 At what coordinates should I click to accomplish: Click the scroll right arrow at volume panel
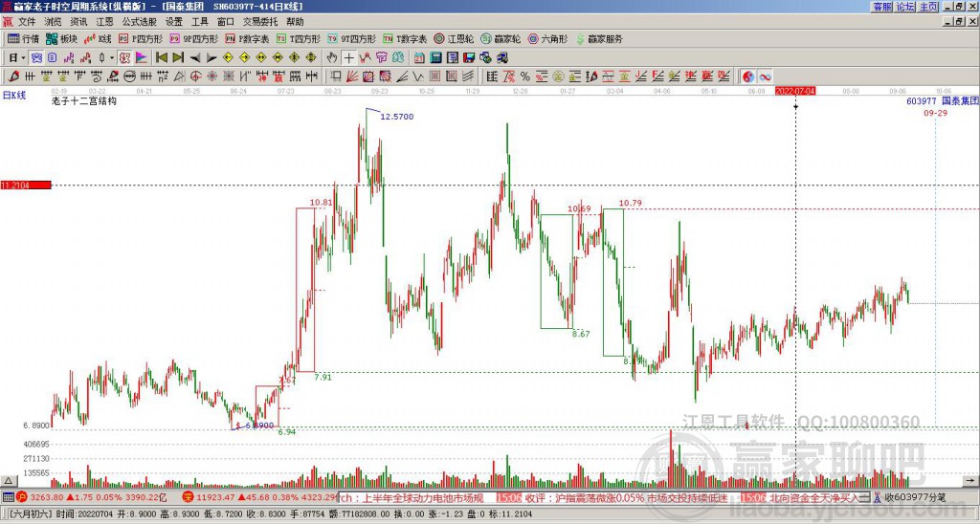coord(970,481)
